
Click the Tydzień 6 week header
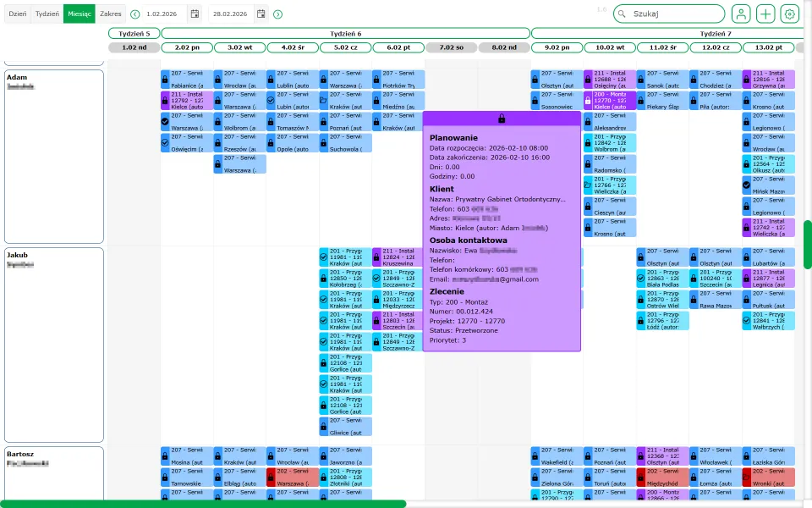point(346,33)
